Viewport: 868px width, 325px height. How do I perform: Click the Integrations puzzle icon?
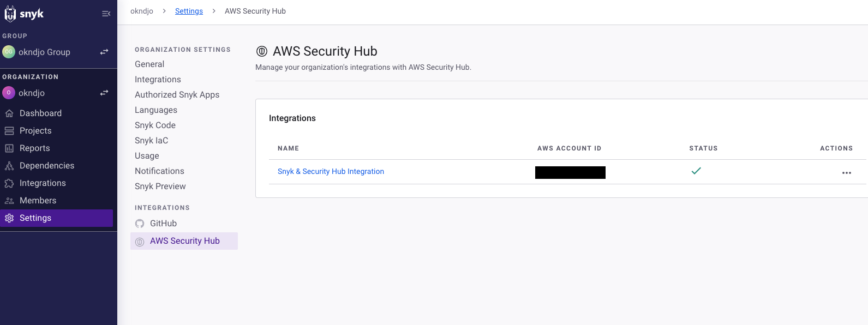pos(9,183)
